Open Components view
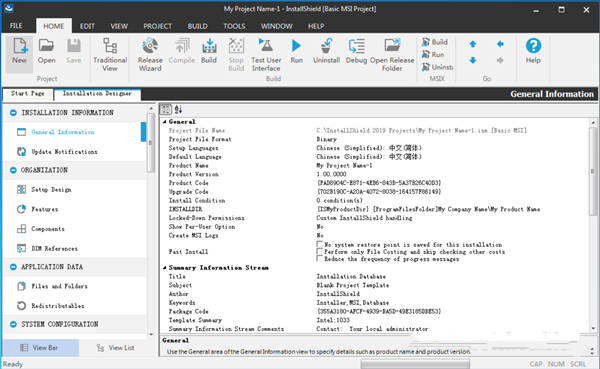This screenshot has height=369, width=600. click(47, 229)
